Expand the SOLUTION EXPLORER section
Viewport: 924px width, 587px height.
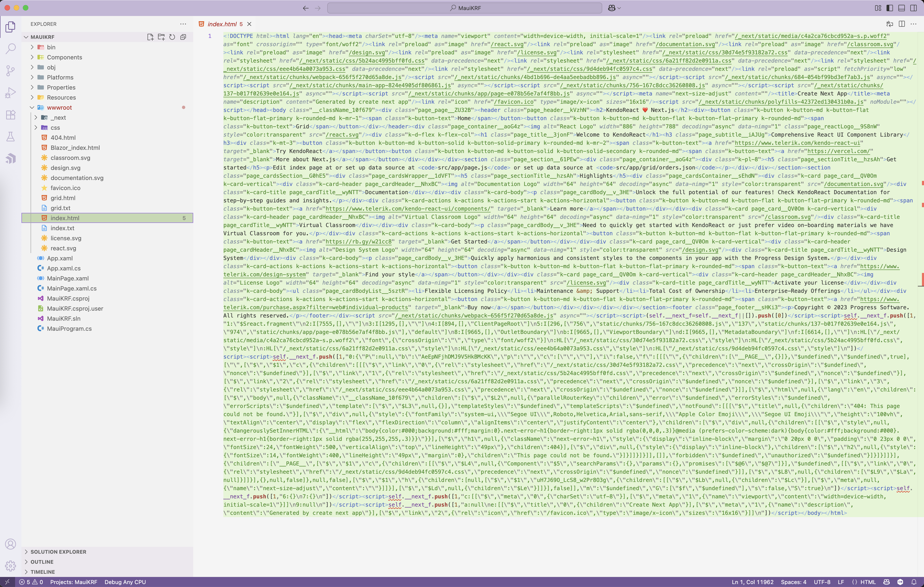(x=107, y=552)
